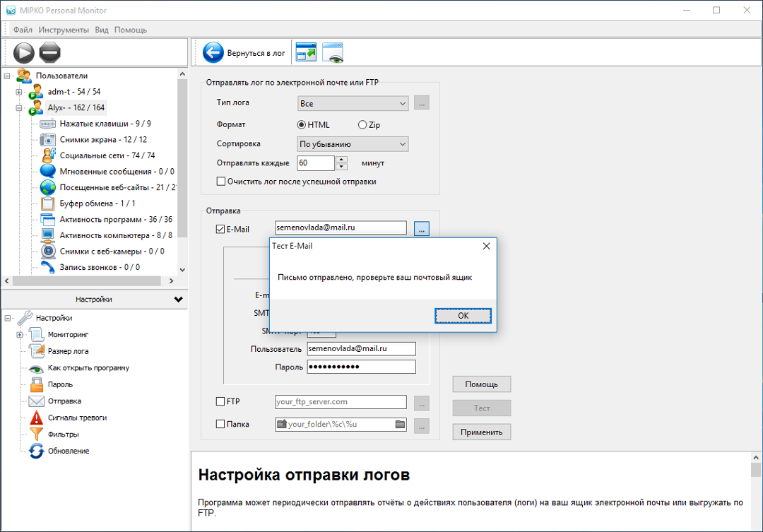Open the Тип лога dropdown

coord(353,103)
